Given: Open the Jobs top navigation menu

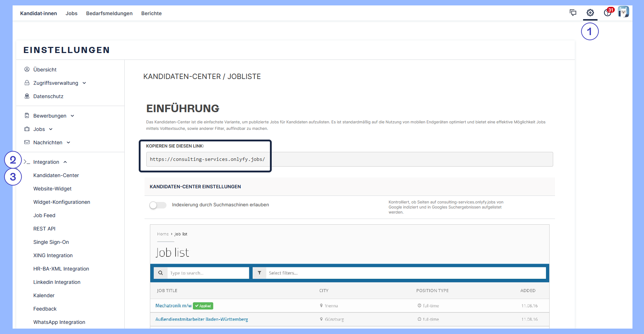Looking at the screenshot, I should coord(71,13).
